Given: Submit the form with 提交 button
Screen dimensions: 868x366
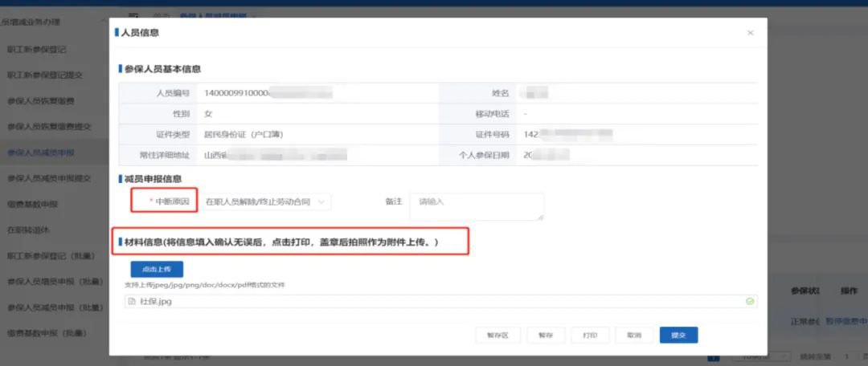Looking at the screenshot, I should 678,335.
